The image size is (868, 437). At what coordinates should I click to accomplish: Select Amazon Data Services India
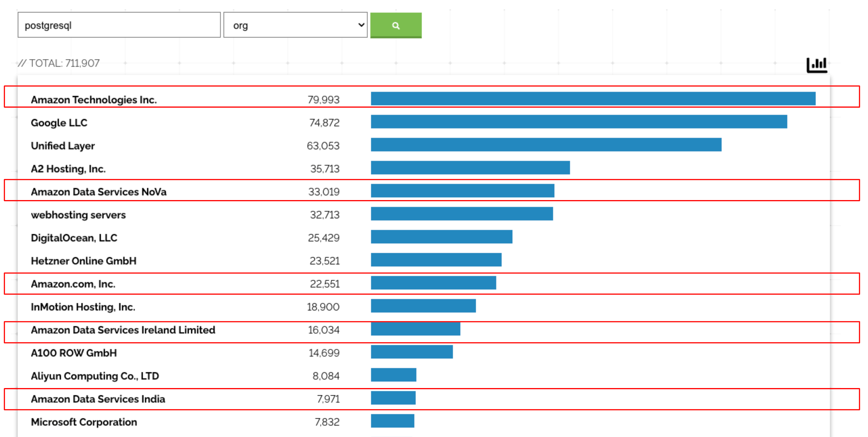click(98, 399)
